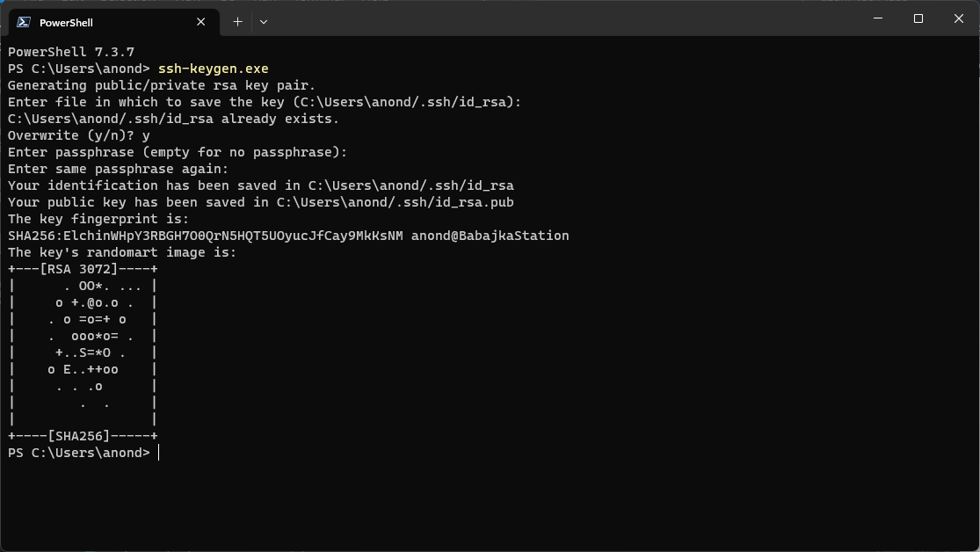This screenshot has height=552, width=980.
Task: Click the RSA 3072 randomart header
Action: [x=81, y=269]
